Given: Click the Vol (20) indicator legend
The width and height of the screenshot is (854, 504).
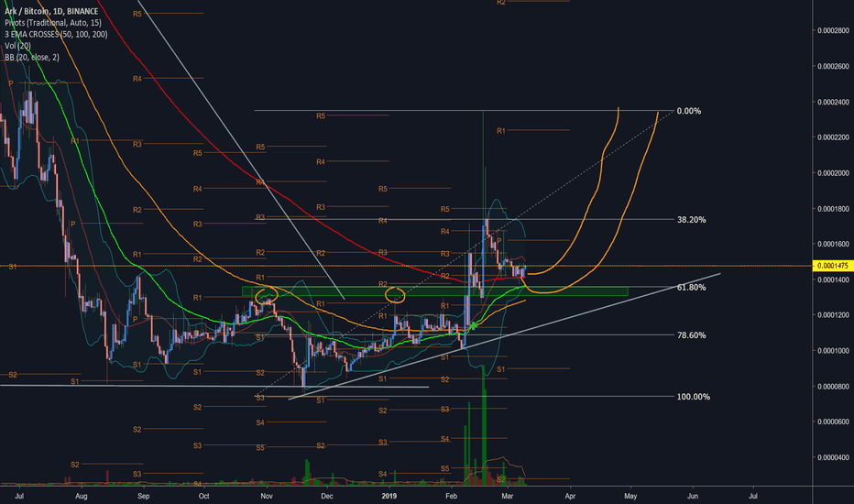Looking at the screenshot, I should point(17,46).
